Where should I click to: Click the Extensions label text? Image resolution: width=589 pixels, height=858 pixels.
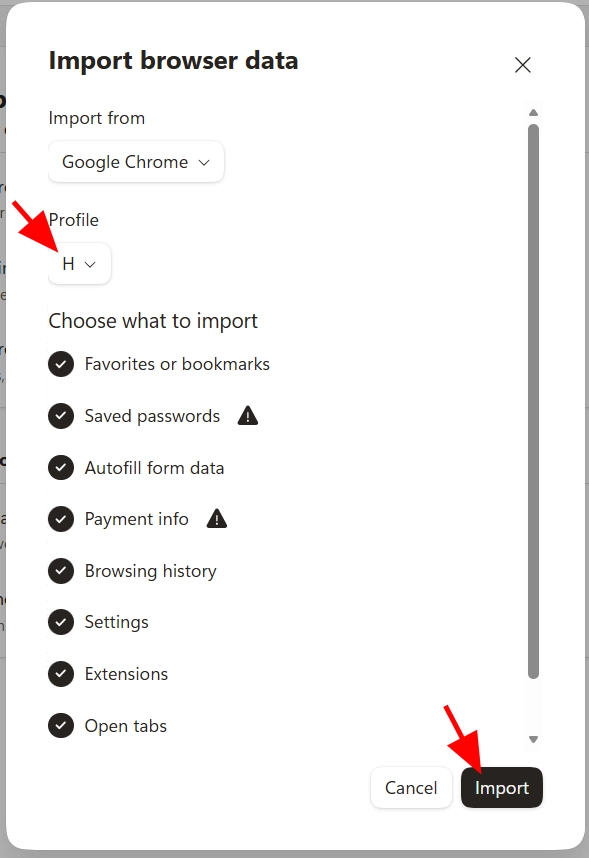click(x=126, y=674)
